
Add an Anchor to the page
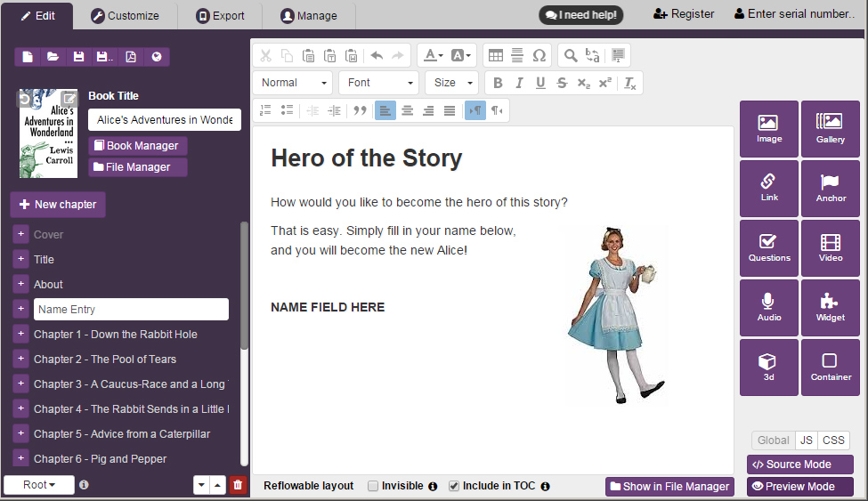click(830, 189)
